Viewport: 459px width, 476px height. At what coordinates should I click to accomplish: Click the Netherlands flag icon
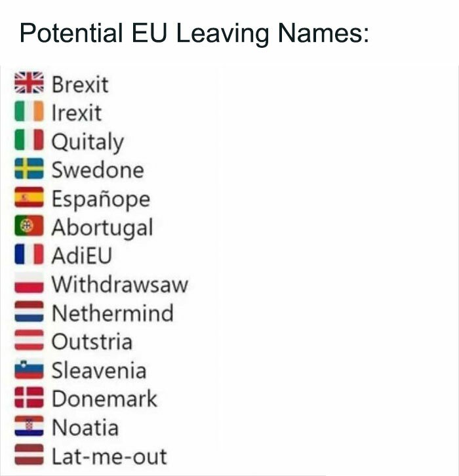[29, 311]
